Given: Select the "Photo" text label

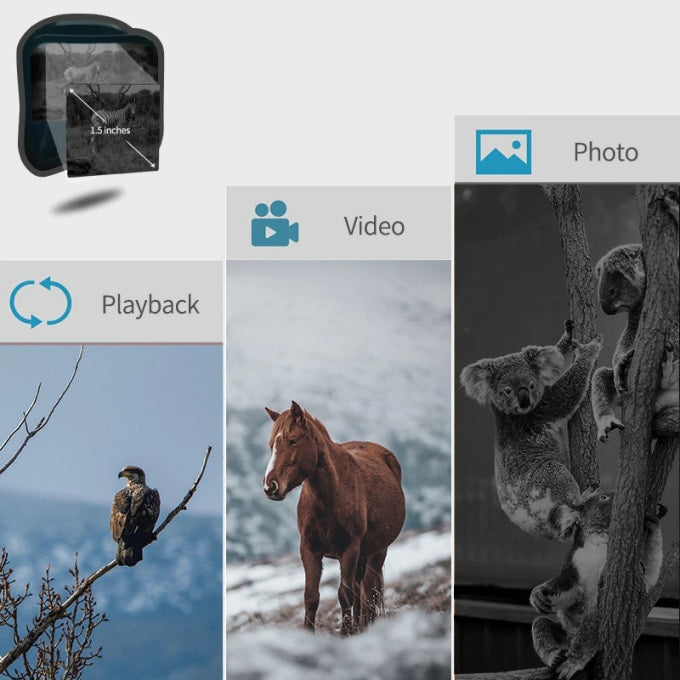Looking at the screenshot, I should tap(605, 153).
